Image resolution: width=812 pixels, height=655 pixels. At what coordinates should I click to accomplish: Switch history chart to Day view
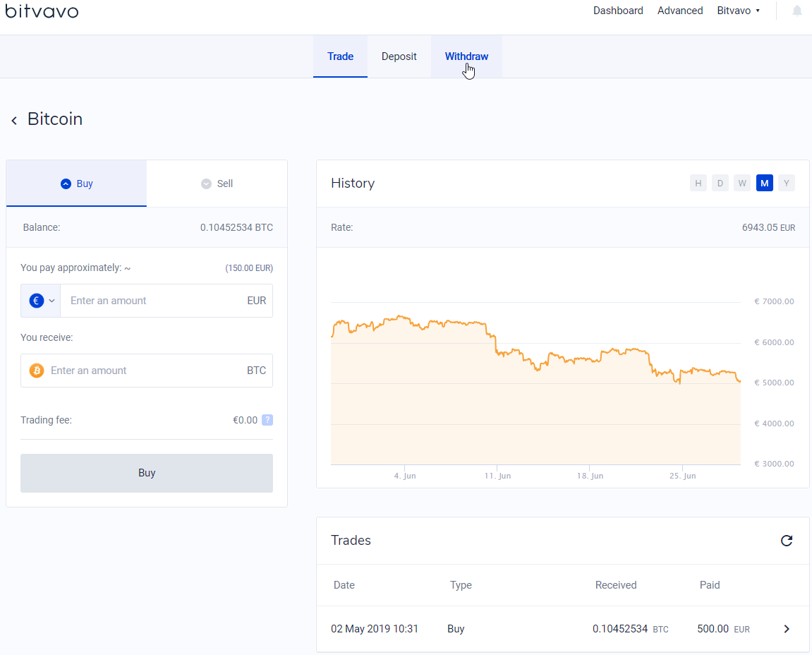point(720,183)
